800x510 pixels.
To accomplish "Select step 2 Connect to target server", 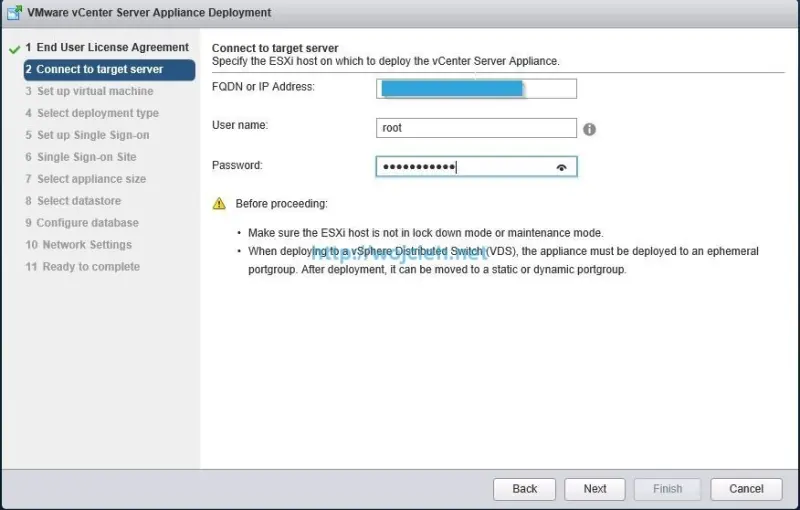I will click(109, 69).
